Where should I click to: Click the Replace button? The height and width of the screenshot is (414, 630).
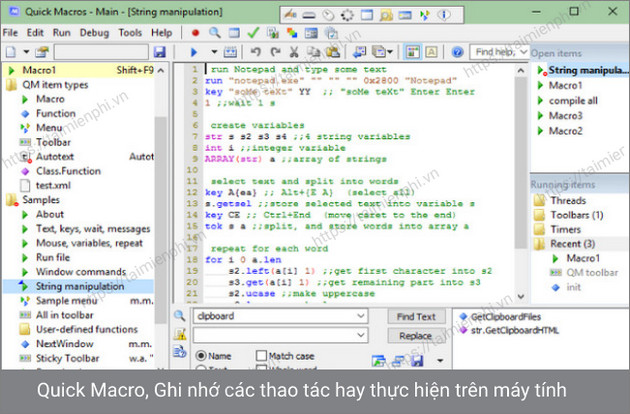pos(416,336)
